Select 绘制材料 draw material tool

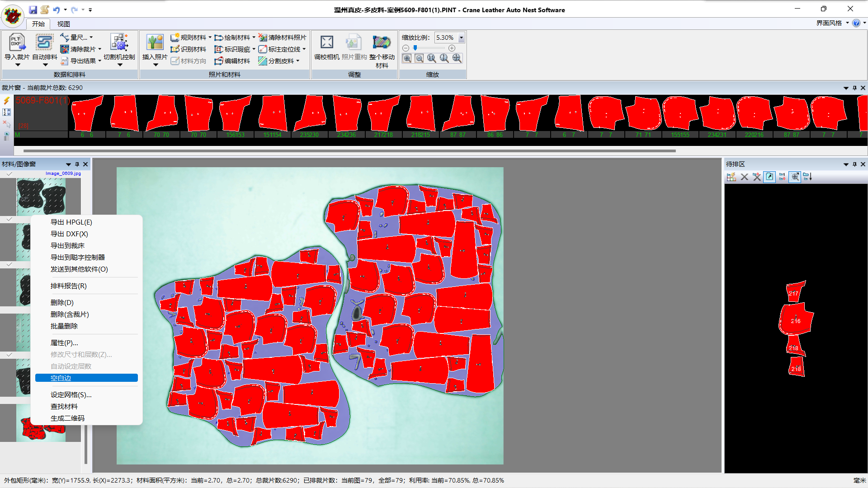[x=234, y=38]
